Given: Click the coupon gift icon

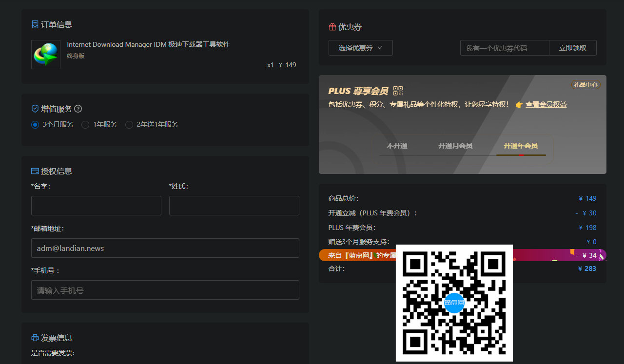Looking at the screenshot, I should 332,27.
